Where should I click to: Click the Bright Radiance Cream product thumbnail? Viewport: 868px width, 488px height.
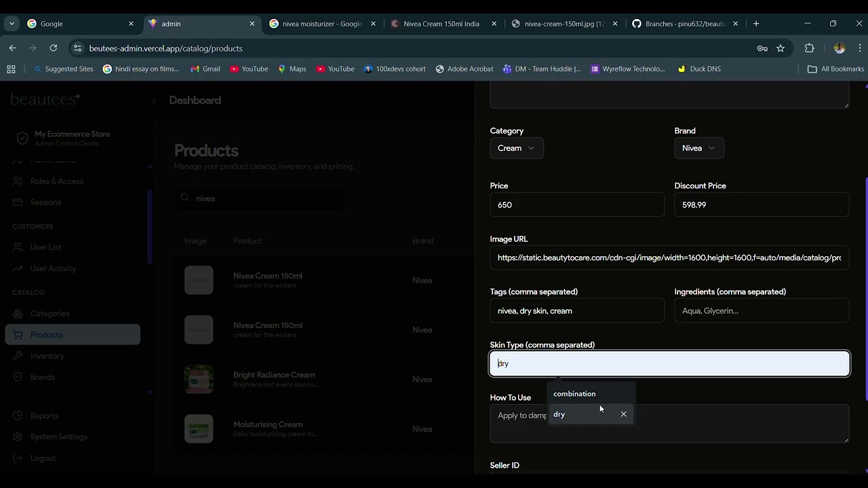pyautogui.click(x=199, y=380)
